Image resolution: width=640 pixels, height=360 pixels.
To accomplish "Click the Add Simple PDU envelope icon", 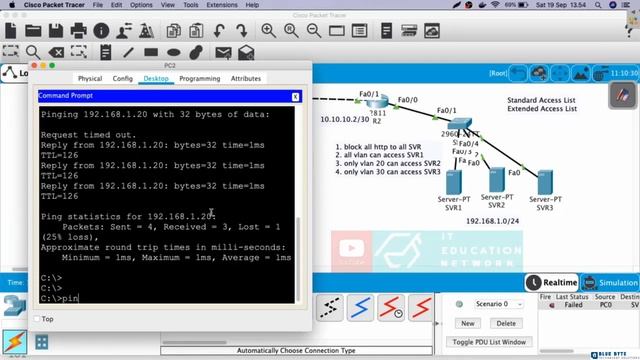I will tap(223, 53).
